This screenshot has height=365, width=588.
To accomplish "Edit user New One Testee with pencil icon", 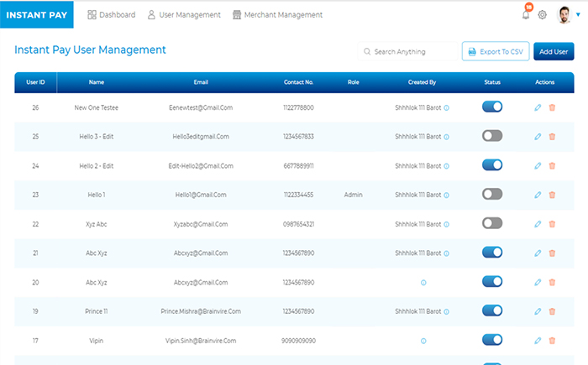I will click(538, 107).
